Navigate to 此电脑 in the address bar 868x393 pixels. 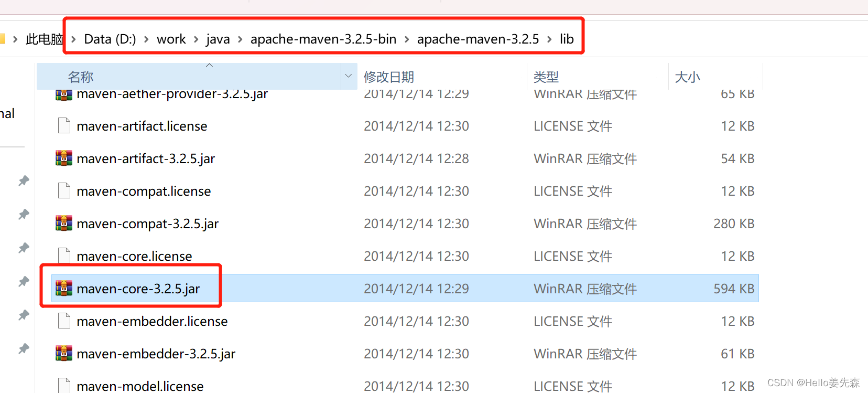click(x=45, y=39)
